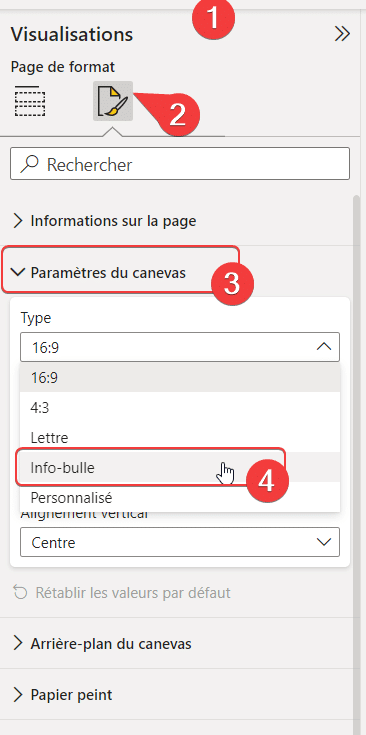
Task: Click the Visualisations pane title
Action: (72, 34)
